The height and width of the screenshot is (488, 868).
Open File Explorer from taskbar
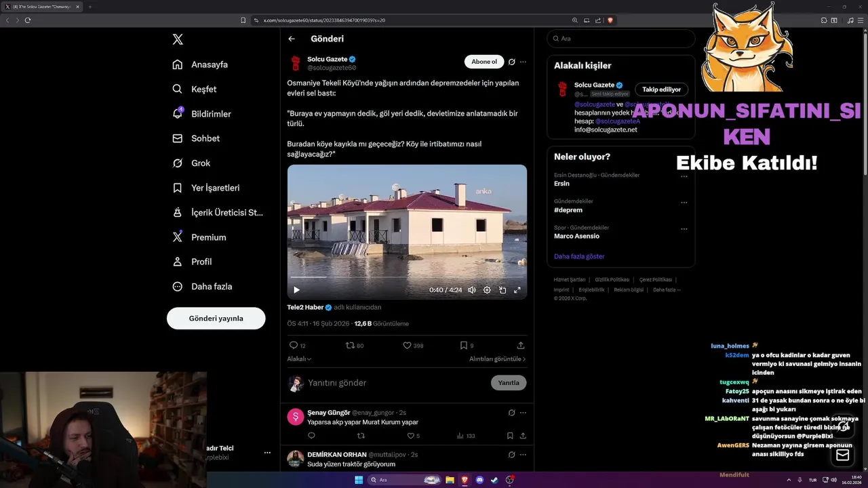tap(449, 480)
